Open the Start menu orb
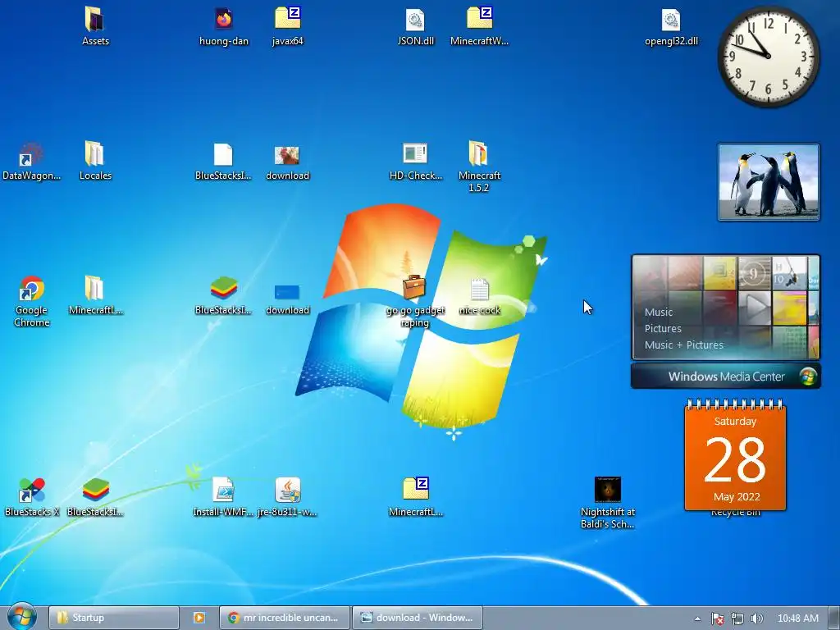840x630 pixels. tap(22, 617)
